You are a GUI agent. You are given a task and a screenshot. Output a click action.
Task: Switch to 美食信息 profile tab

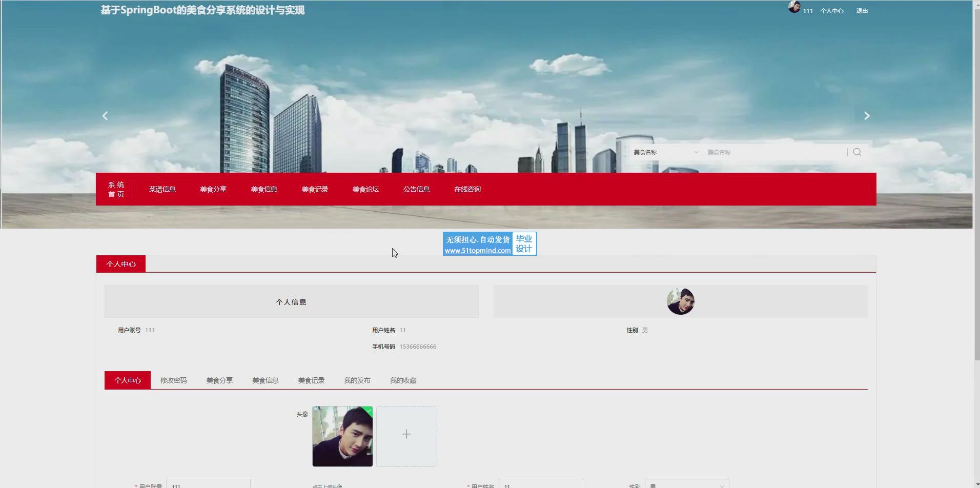pos(265,380)
